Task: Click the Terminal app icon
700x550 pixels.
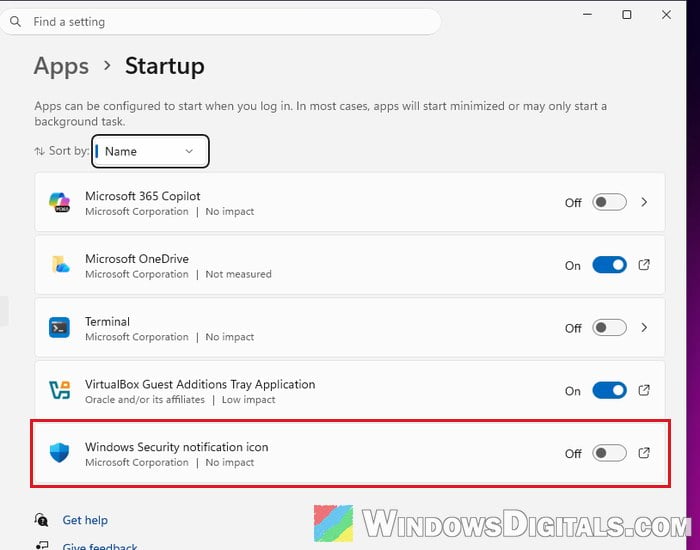Action: (59, 328)
